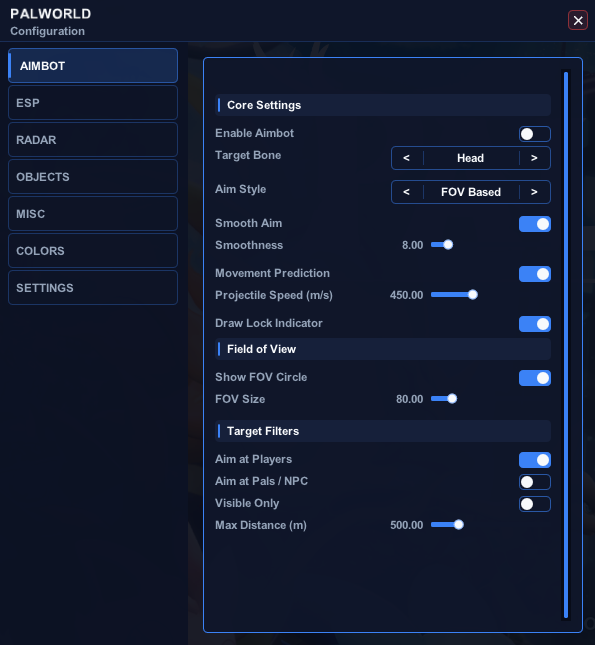
Task: Enable the Aim at Pals / NPC switch
Action: [535, 482]
